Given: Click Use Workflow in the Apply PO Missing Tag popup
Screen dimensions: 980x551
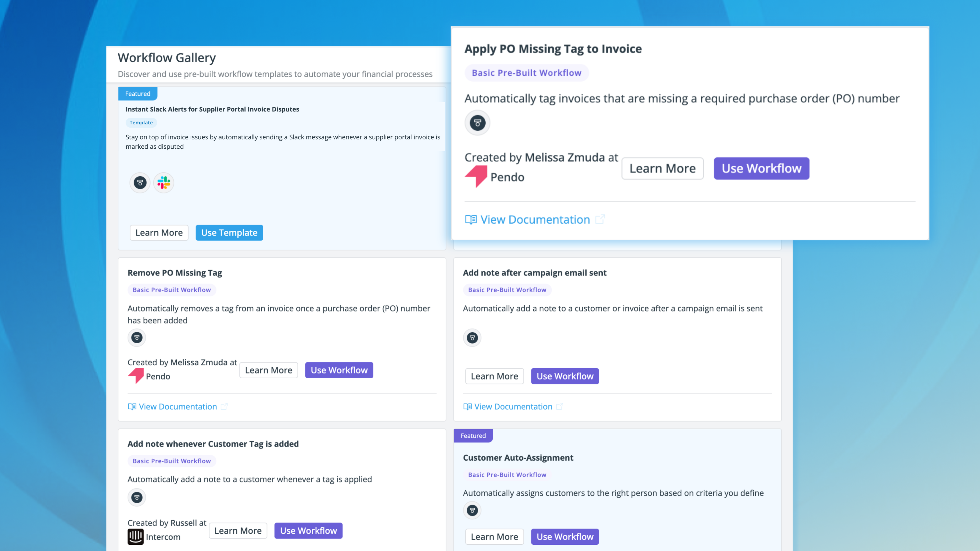Looking at the screenshot, I should click(762, 168).
